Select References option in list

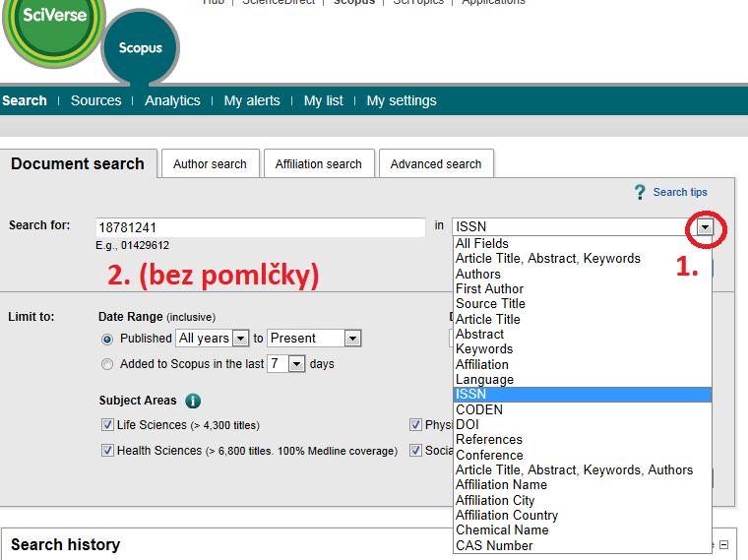[x=582, y=439]
